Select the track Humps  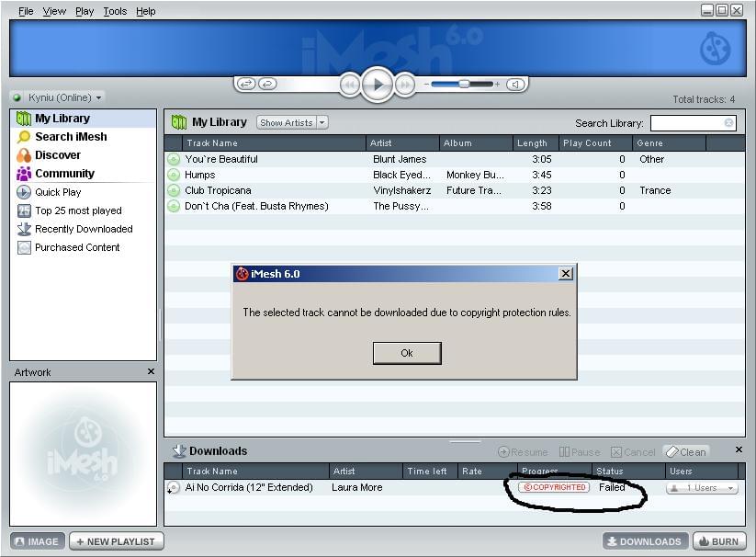[455, 175]
